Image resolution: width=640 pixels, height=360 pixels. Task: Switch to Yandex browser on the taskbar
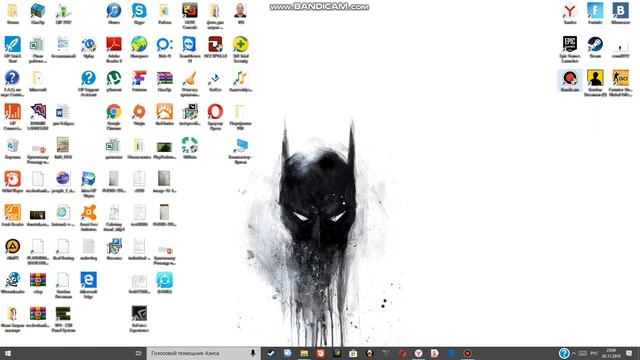tap(418, 353)
